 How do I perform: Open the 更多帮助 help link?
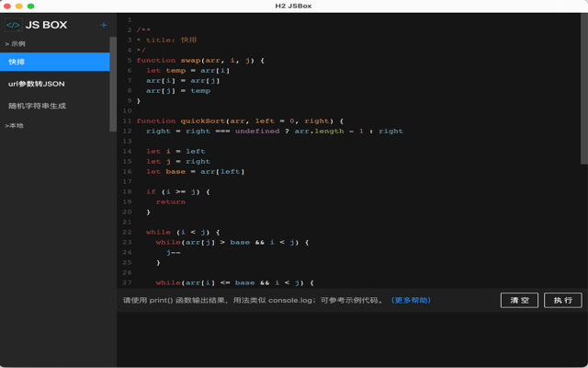[411, 301]
